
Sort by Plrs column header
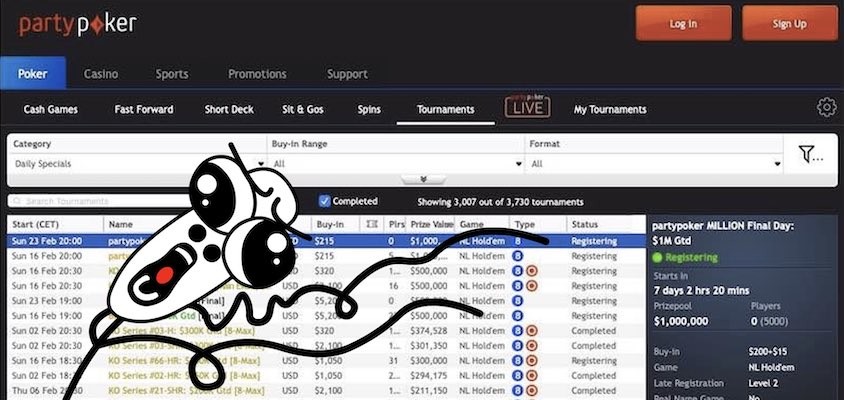(397, 224)
